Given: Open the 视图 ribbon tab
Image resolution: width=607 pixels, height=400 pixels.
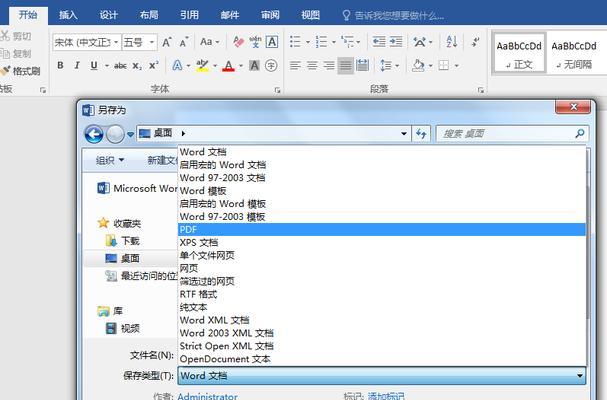Looking at the screenshot, I should [310, 15].
